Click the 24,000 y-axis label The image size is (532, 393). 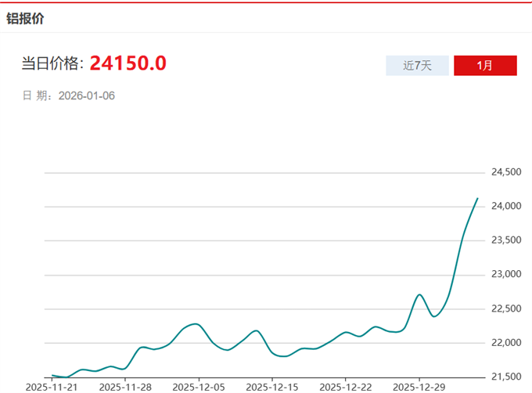point(505,207)
